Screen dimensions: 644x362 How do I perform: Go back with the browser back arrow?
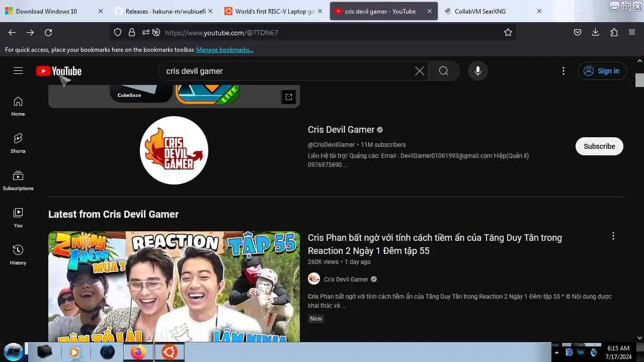12,32
